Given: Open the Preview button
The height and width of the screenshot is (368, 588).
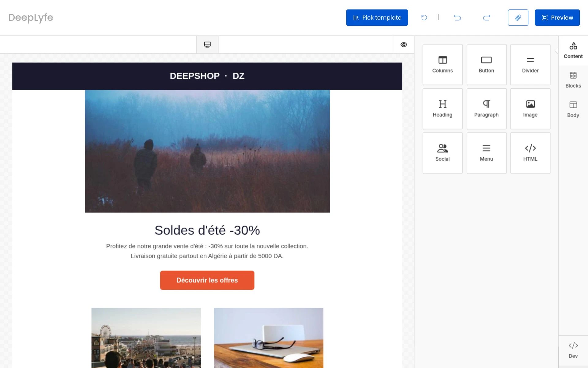Looking at the screenshot, I should pyautogui.click(x=557, y=17).
